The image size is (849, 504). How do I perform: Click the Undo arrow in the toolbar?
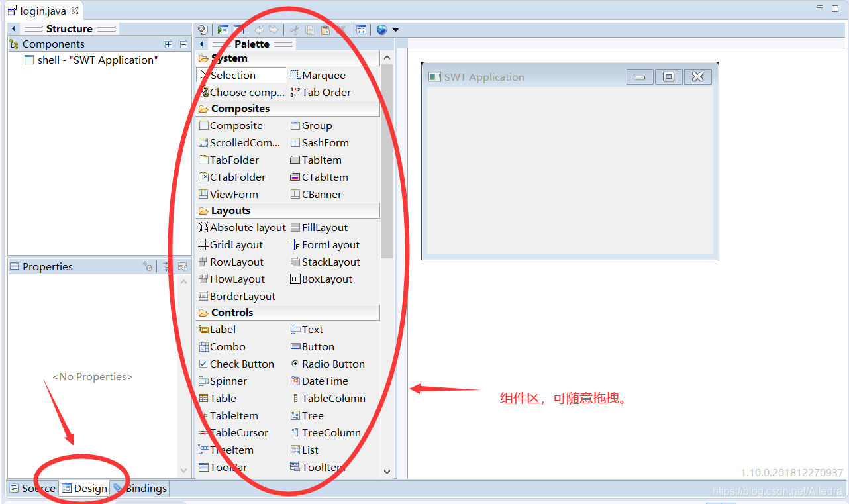click(x=259, y=29)
